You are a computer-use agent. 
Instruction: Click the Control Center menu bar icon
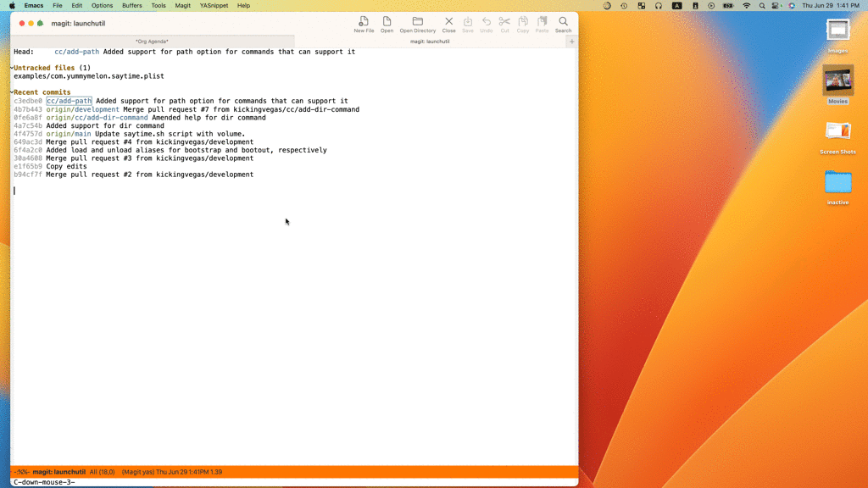[776, 6]
